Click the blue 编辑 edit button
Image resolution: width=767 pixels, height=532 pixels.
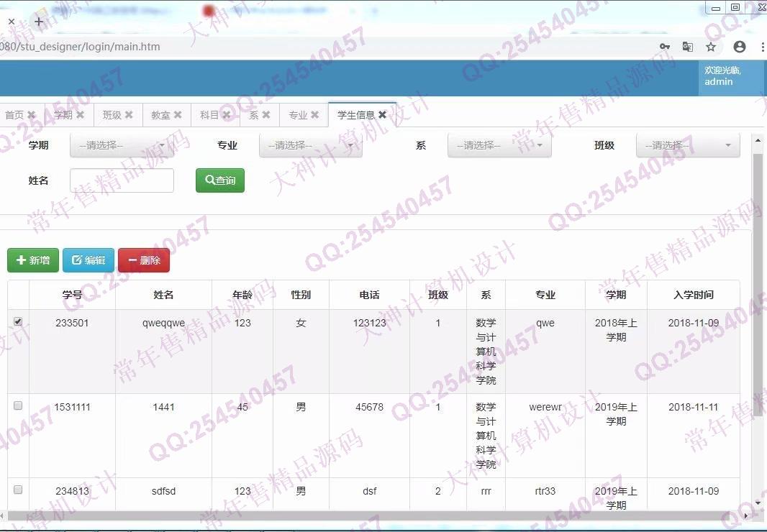pos(88,260)
